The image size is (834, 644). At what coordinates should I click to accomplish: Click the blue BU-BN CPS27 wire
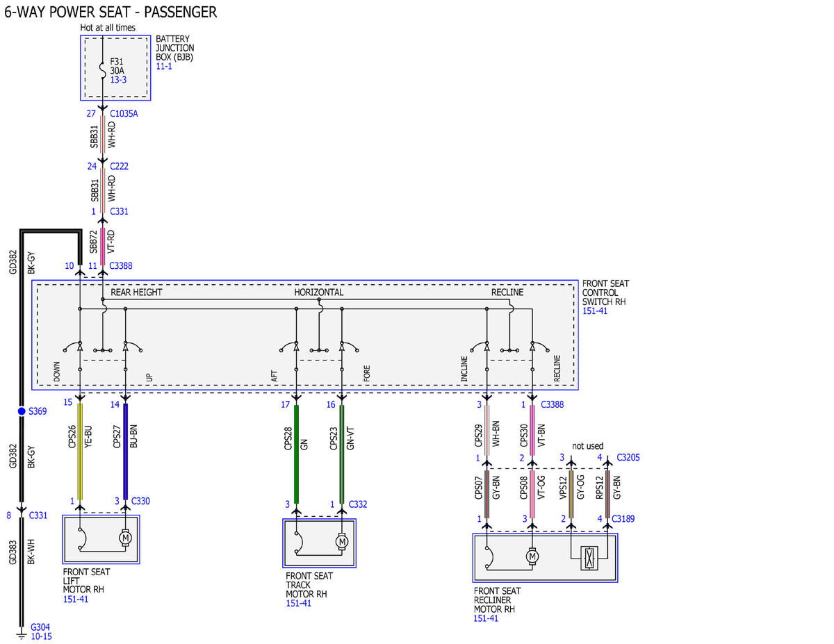125,452
